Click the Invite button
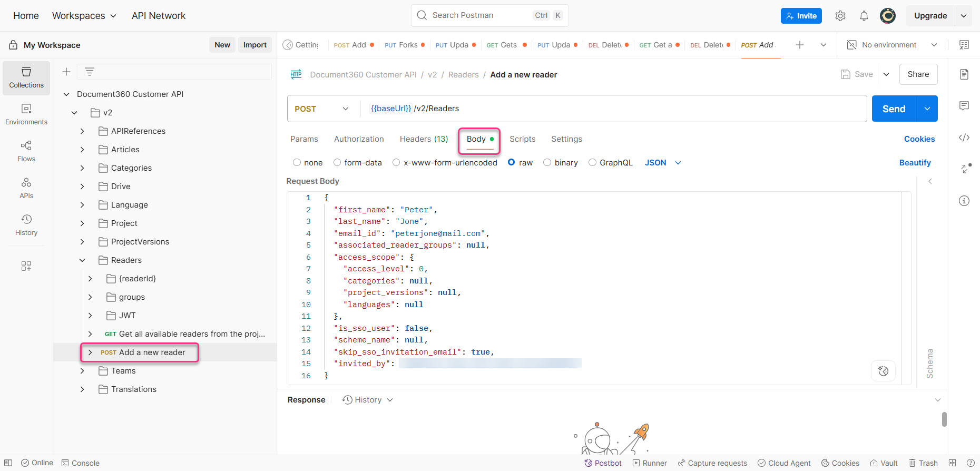This screenshot has height=471, width=980. pos(801,16)
